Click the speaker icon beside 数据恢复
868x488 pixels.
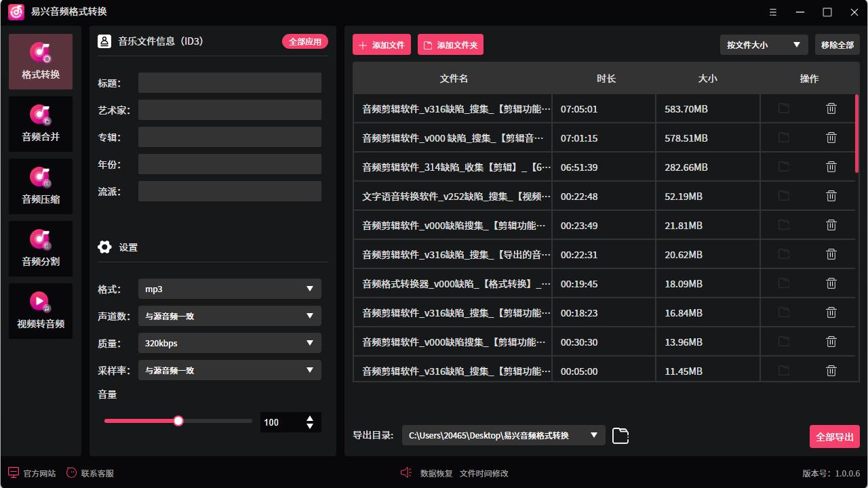[406, 472]
